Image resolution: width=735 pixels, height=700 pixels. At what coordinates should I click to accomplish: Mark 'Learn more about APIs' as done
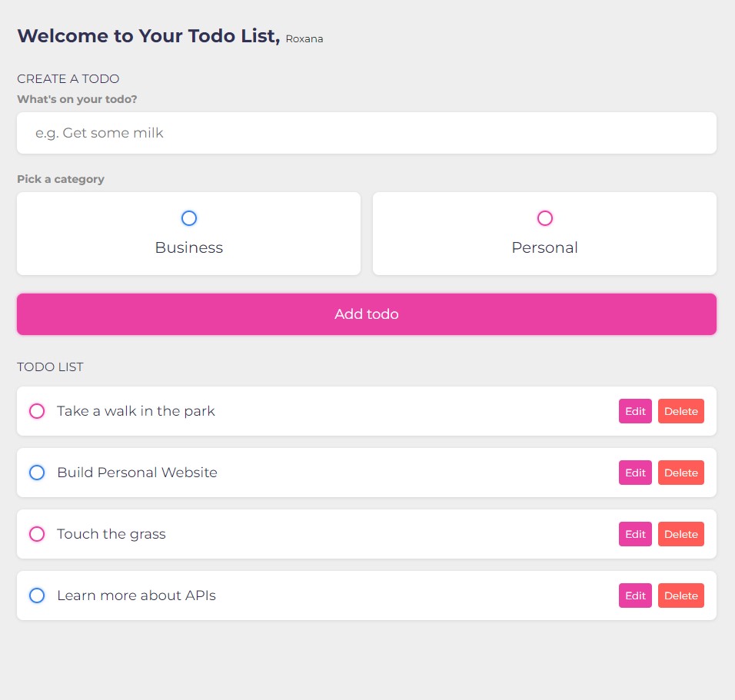pyautogui.click(x=37, y=595)
